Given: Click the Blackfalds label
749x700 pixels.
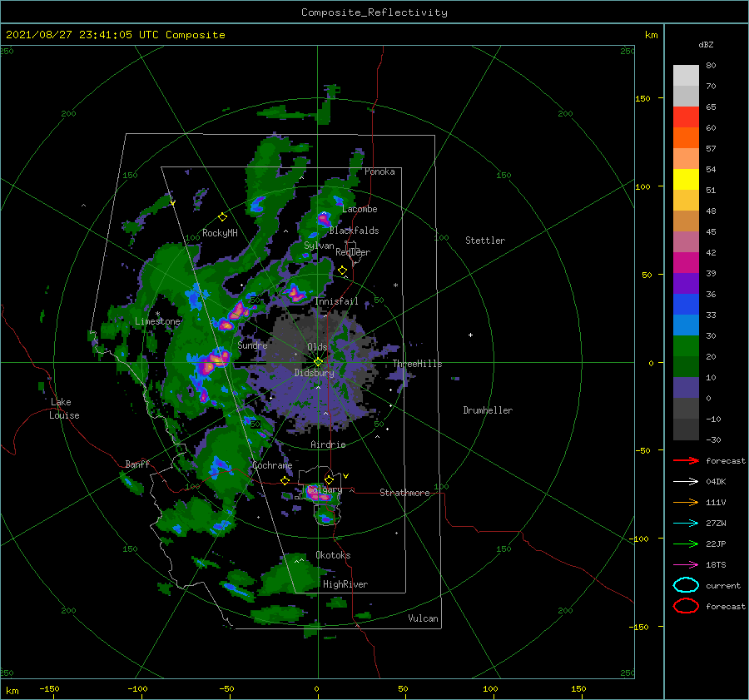Looking at the screenshot, I should pyautogui.click(x=354, y=231).
